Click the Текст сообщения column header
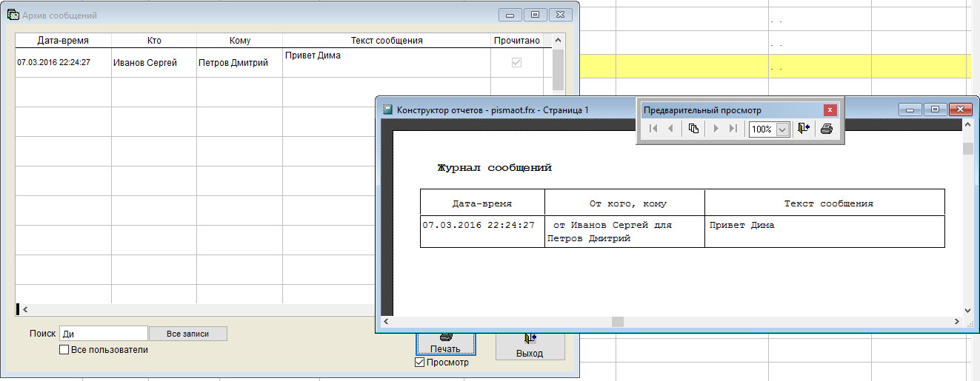 (386, 40)
